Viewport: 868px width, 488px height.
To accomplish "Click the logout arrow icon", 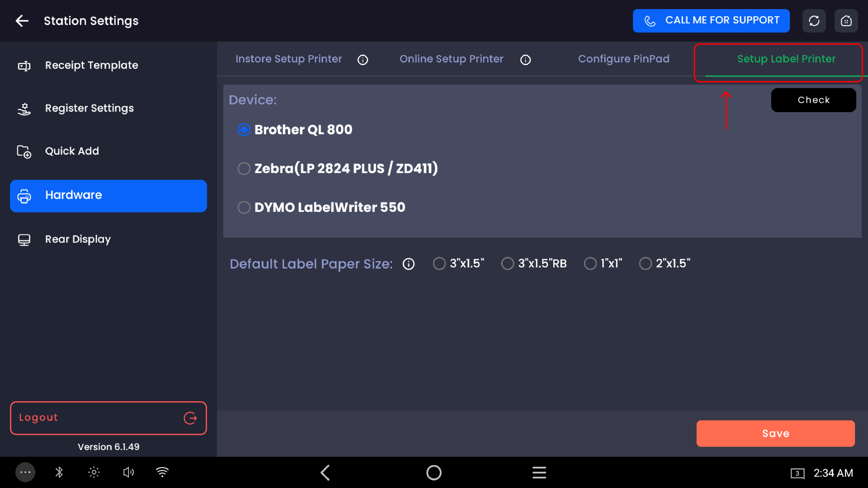I will pyautogui.click(x=190, y=418).
